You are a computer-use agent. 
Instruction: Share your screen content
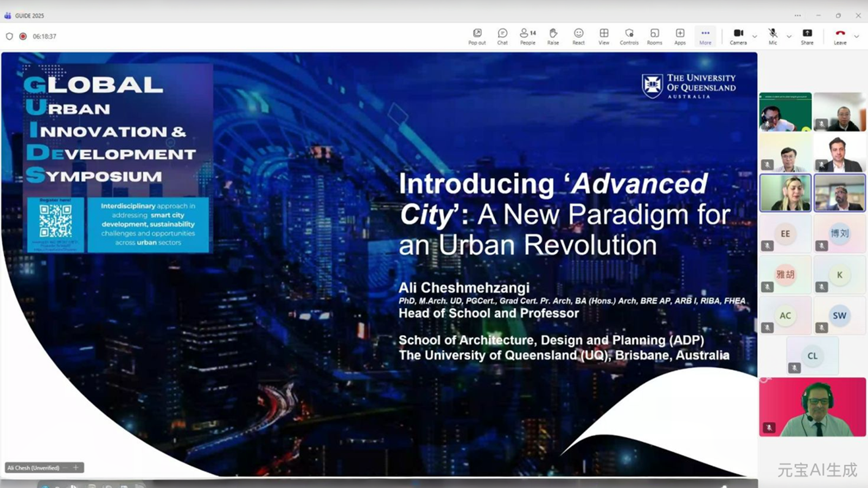[x=807, y=36]
